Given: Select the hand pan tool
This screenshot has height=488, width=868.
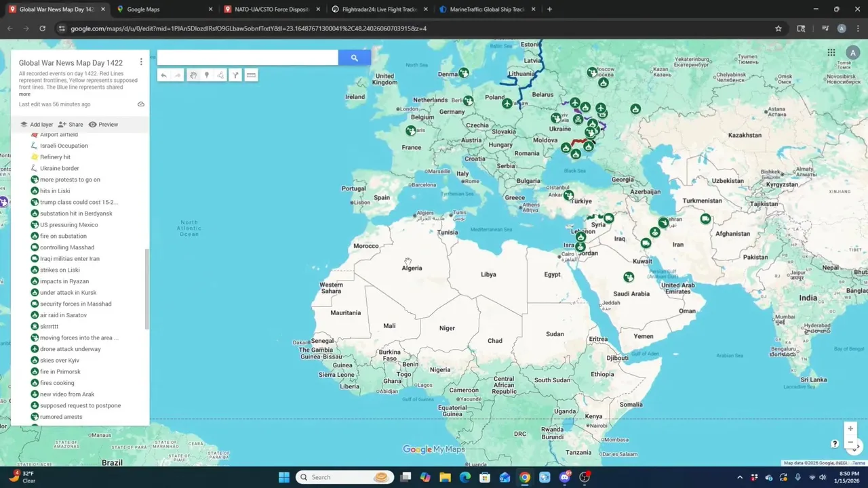Looking at the screenshot, I should point(193,75).
